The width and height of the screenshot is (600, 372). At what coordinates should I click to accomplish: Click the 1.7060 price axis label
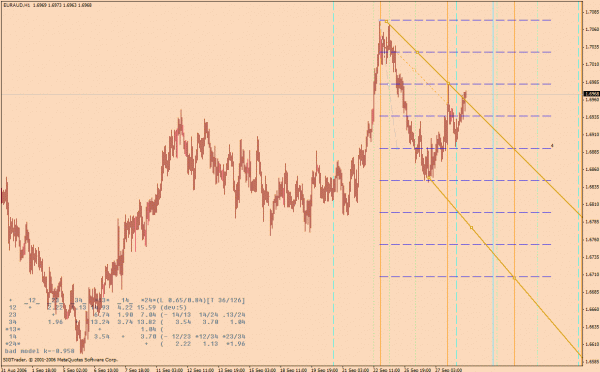592,29
